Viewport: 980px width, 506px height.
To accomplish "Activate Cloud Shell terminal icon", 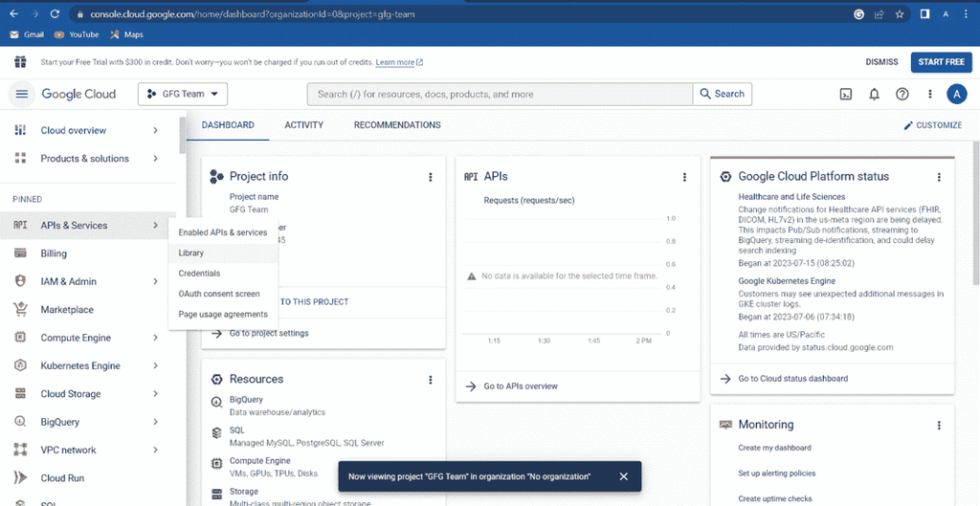I will (x=846, y=95).
